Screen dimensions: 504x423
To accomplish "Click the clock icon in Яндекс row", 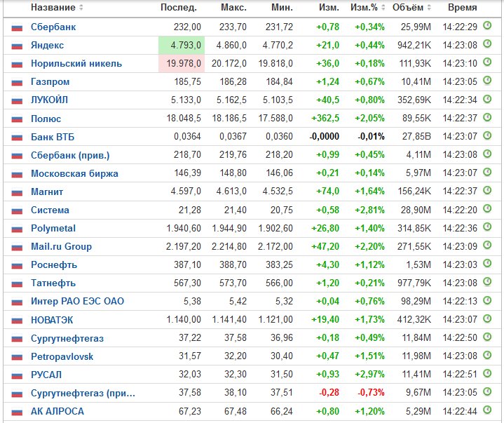I will 487,43.
